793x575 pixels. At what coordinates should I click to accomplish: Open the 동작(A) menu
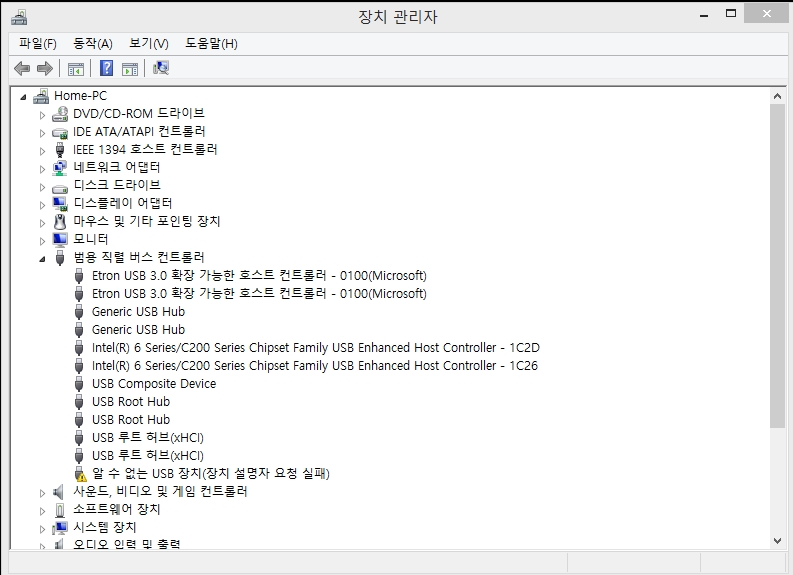tap(93, 43)
